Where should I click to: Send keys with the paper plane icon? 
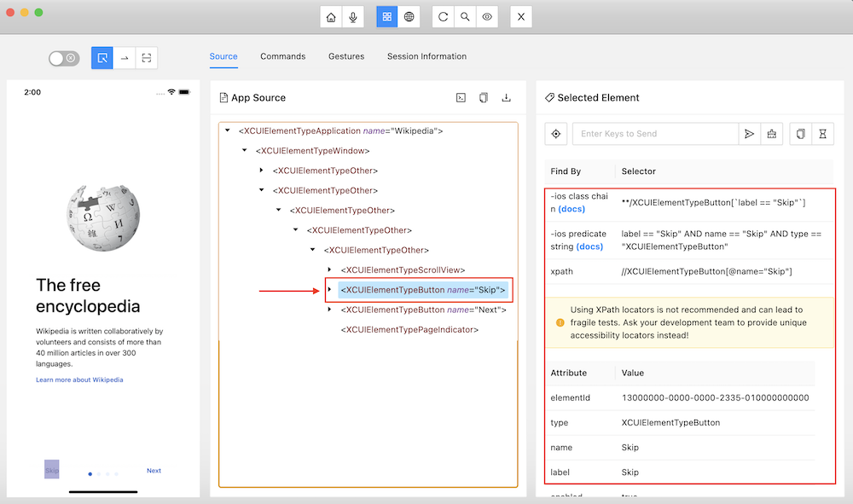750,134
